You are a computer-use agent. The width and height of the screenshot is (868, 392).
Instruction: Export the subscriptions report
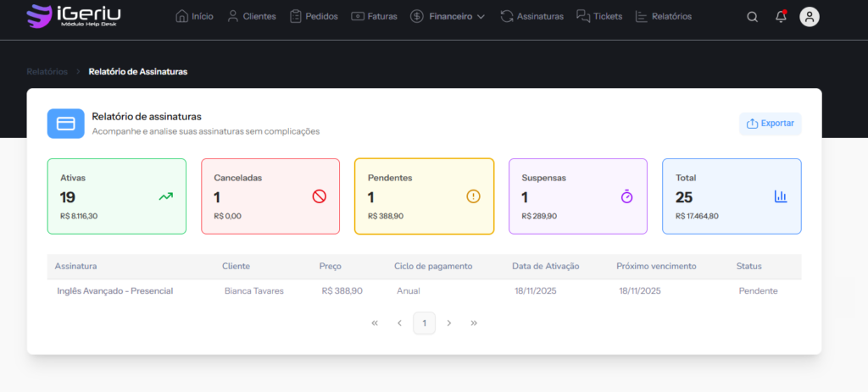click(x=770, y=124)
